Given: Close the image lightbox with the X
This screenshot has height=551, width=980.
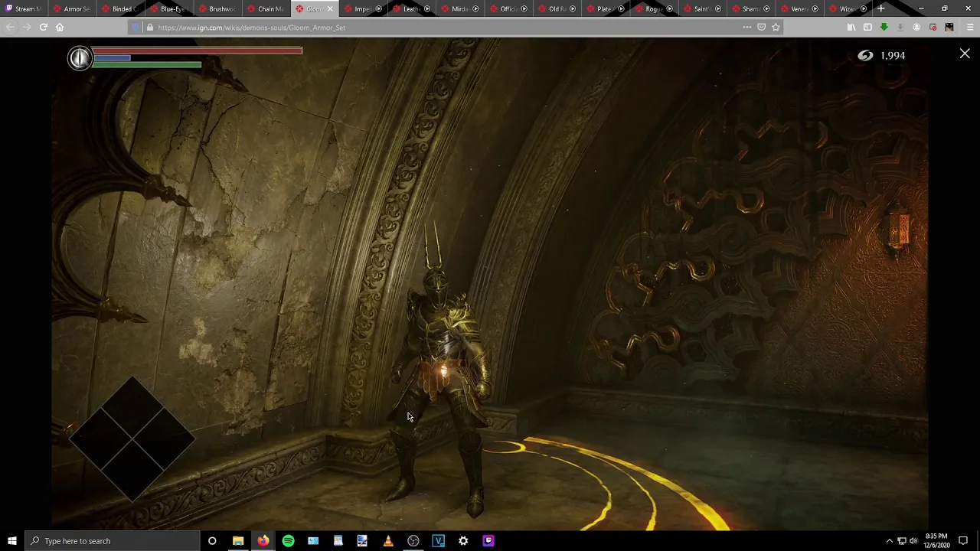Looking at the screenshot, I should tap(965, 54).
